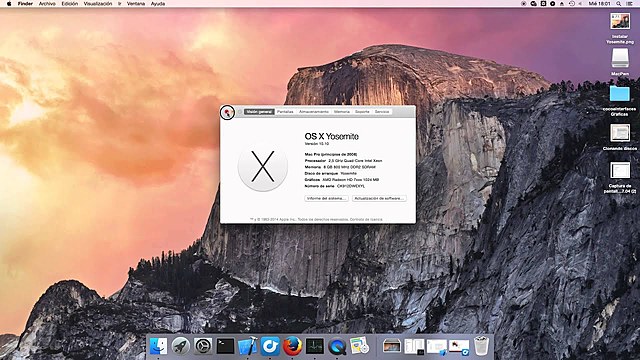Select Instalar Yosemite.png desktop file
The image size is (640, 360).
[620, 28]
